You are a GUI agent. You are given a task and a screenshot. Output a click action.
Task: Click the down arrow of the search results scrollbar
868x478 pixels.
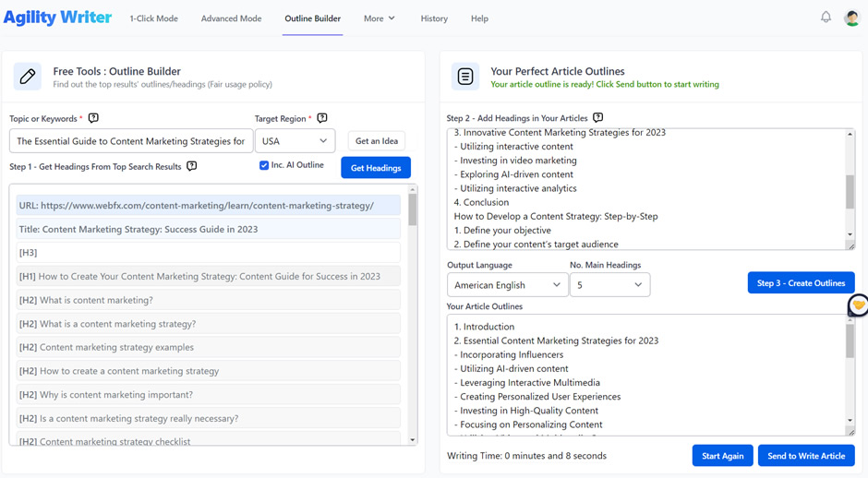(x=413, y=440)
